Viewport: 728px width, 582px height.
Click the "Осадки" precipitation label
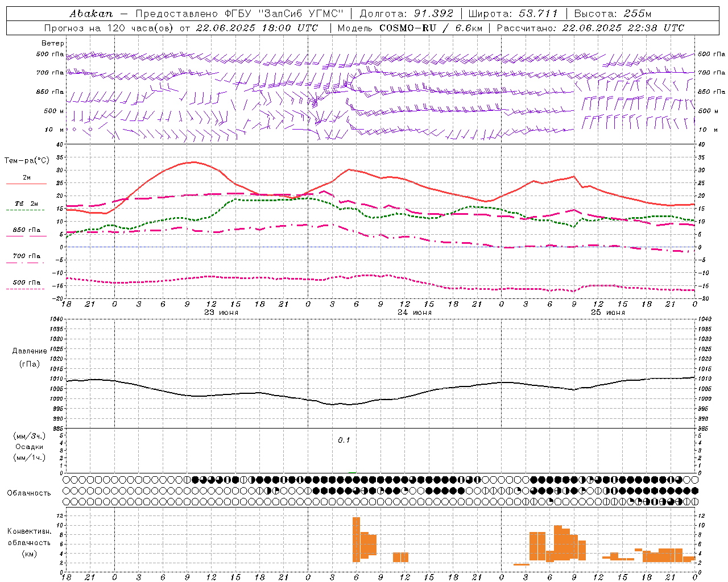click(x=30, y=447)
